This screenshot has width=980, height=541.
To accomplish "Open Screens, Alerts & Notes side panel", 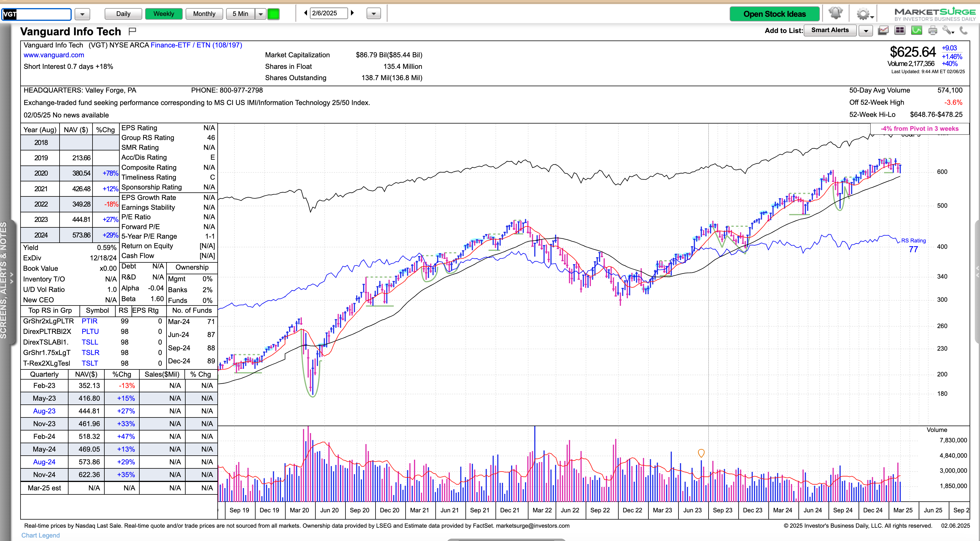I will pos(7,280).
